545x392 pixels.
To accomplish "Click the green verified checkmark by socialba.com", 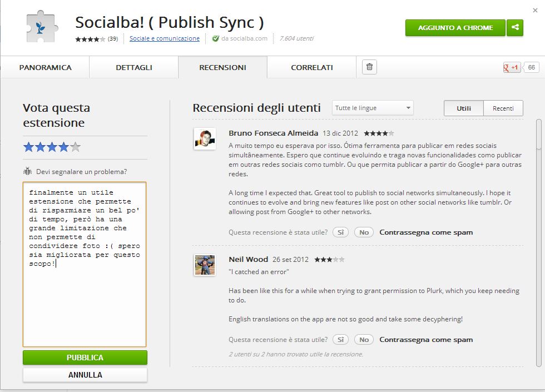I will pos(216,38).
